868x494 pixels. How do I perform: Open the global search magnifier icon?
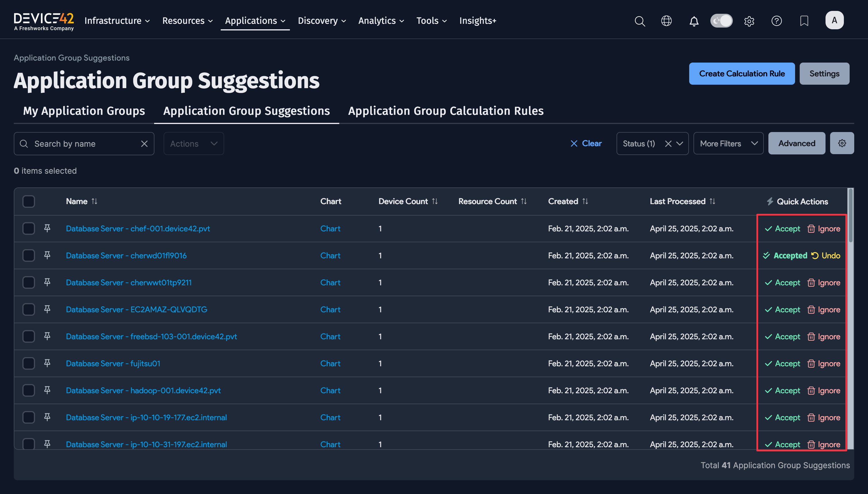coord(640,21)
